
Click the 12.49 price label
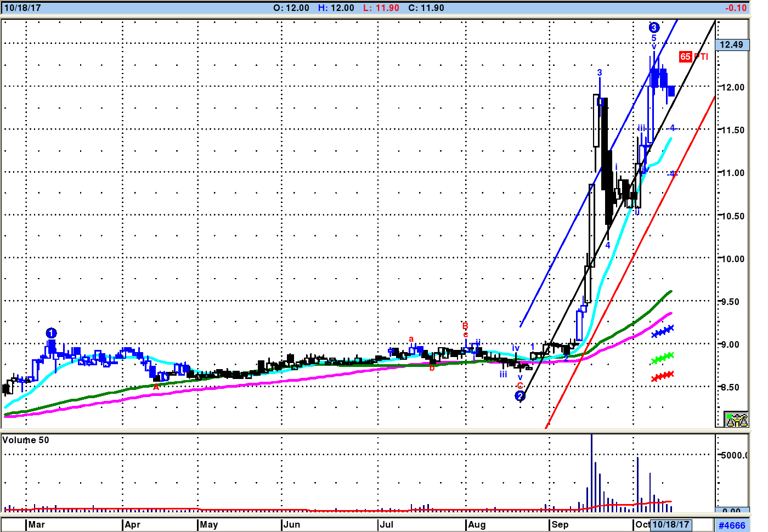pyautogui.click(x=732, y=45)
